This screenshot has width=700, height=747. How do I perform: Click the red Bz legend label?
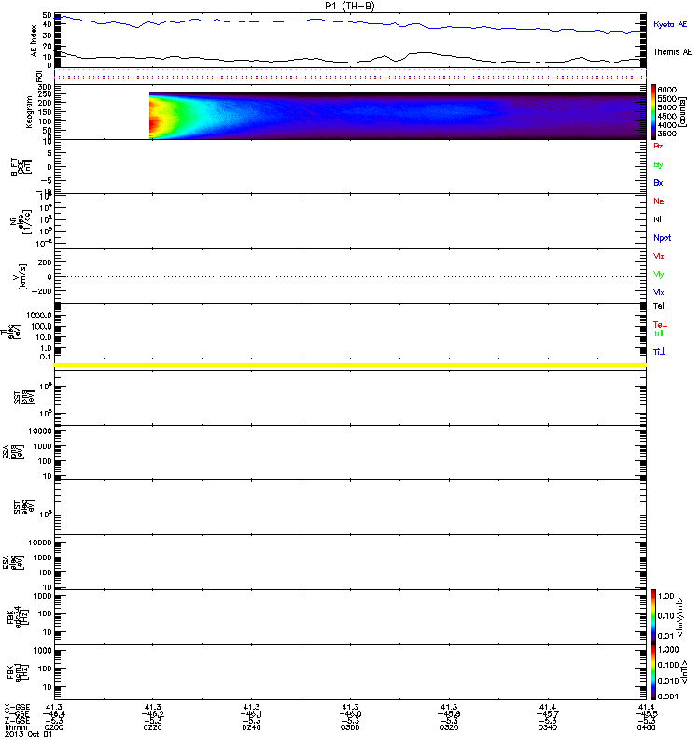(x=658, y=147)
